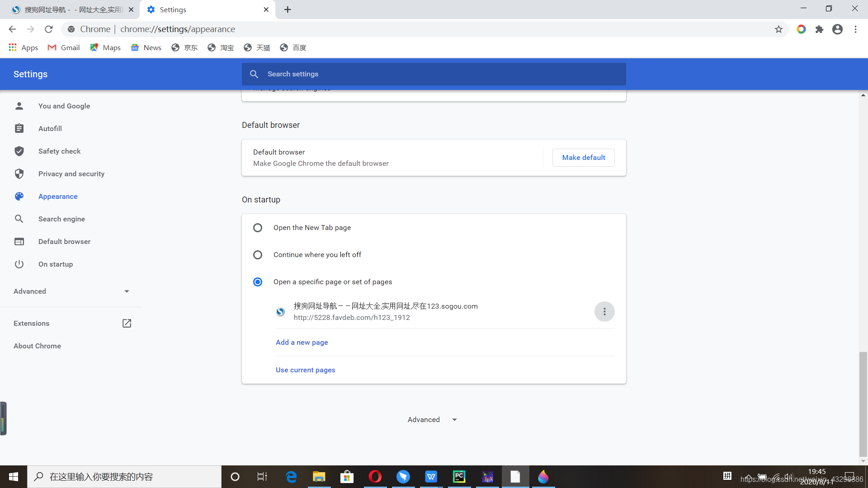Click the Safety check sidebar icon
The width and height of the screenshot is (868, 488).
pyautogui.click(x=19, y=151)
